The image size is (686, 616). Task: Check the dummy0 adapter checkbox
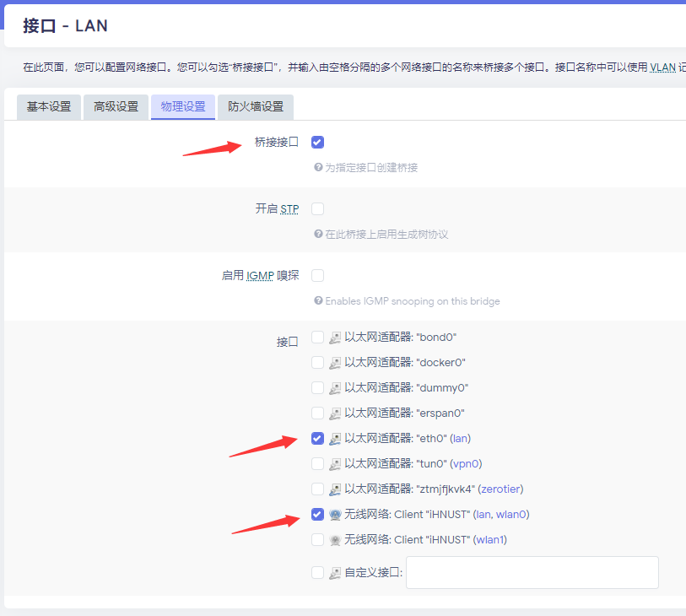coord(317,387)
